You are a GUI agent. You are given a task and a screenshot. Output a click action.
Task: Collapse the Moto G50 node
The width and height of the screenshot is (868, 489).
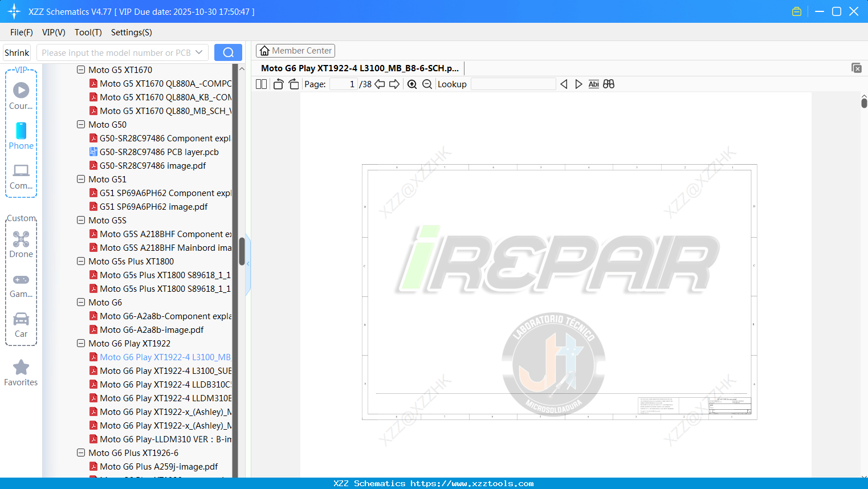point(81,124)
